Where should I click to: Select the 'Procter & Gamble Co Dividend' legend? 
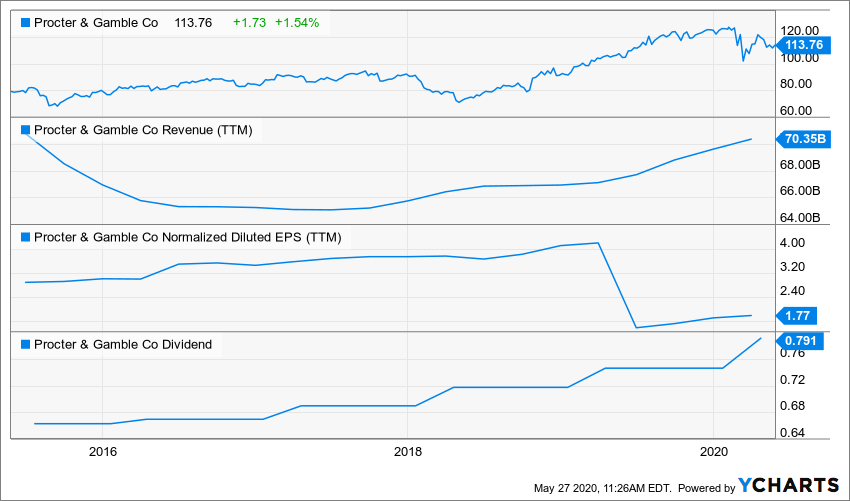123,345
